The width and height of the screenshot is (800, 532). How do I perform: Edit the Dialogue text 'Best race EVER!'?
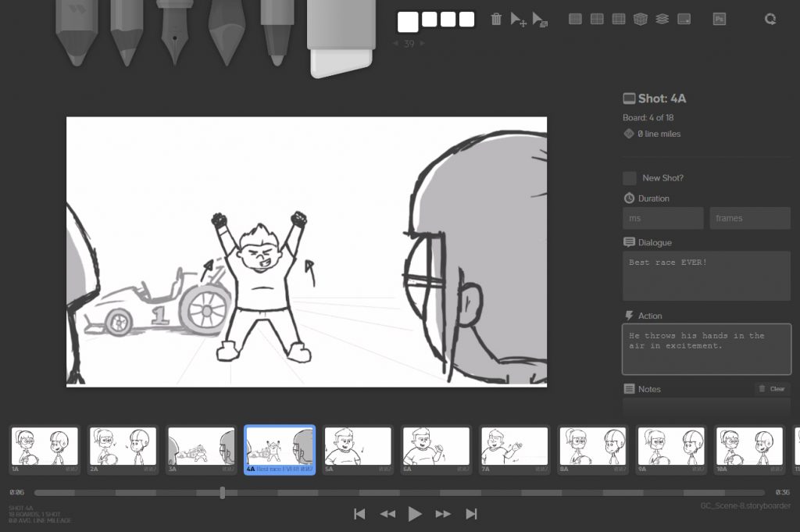point(706,276)
